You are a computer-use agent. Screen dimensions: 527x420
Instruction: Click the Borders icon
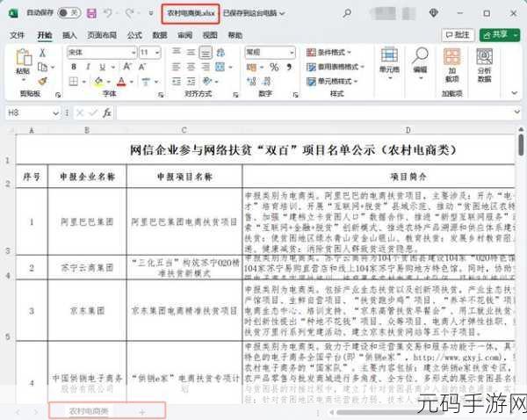[74, 82]
